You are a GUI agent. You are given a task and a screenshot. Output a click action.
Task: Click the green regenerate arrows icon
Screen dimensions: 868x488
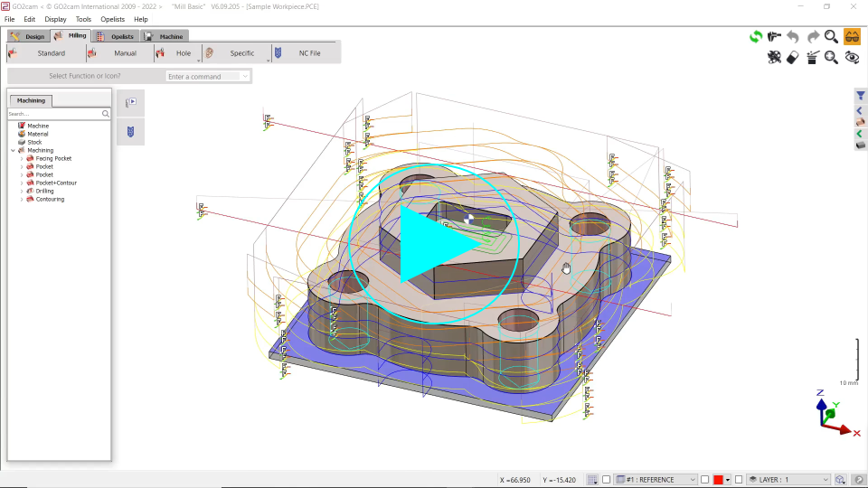755,36
